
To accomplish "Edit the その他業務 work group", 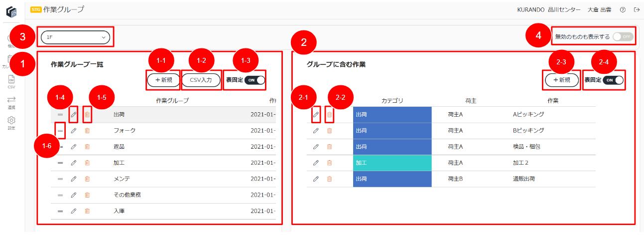I will 74,195.
